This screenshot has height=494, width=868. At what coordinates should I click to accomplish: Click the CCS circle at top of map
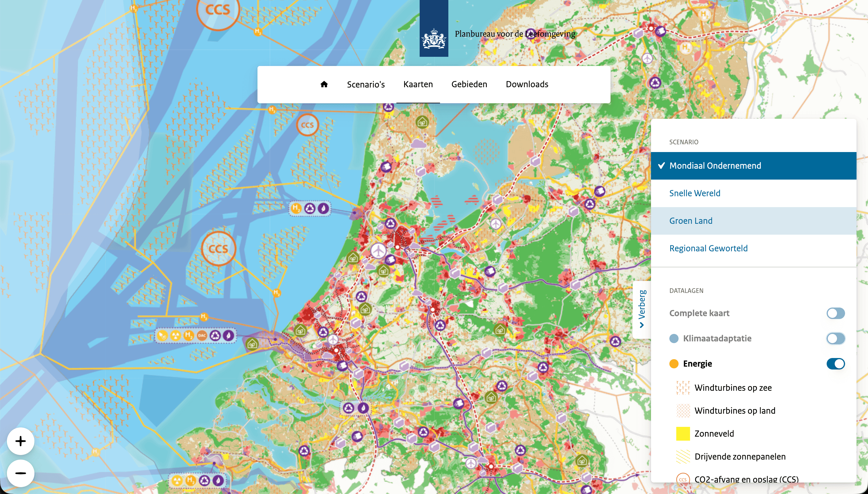(x=218, y=9)
